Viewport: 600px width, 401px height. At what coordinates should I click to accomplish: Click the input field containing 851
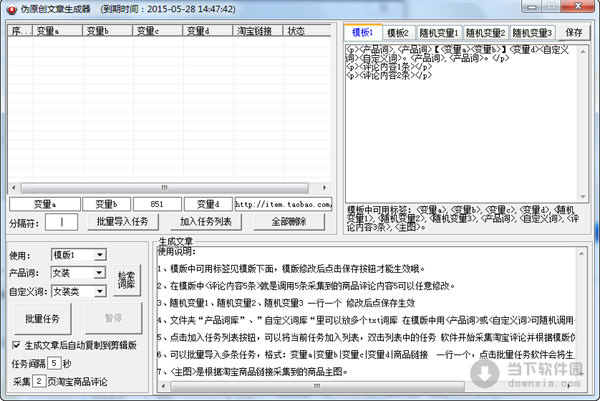(x=157, y=204)
